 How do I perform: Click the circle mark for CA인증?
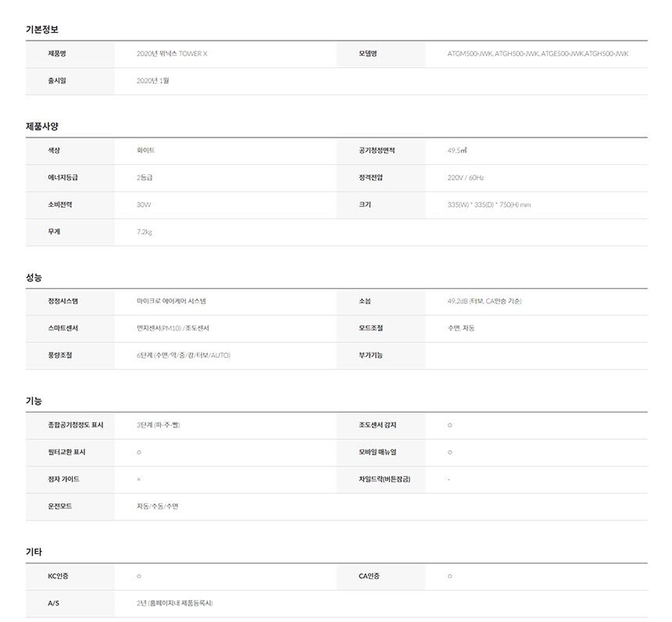[x=450, y=577]
